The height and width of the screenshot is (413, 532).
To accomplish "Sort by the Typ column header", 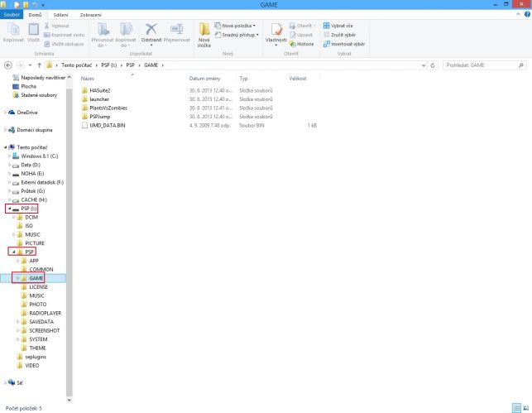I will pos(243,79).
